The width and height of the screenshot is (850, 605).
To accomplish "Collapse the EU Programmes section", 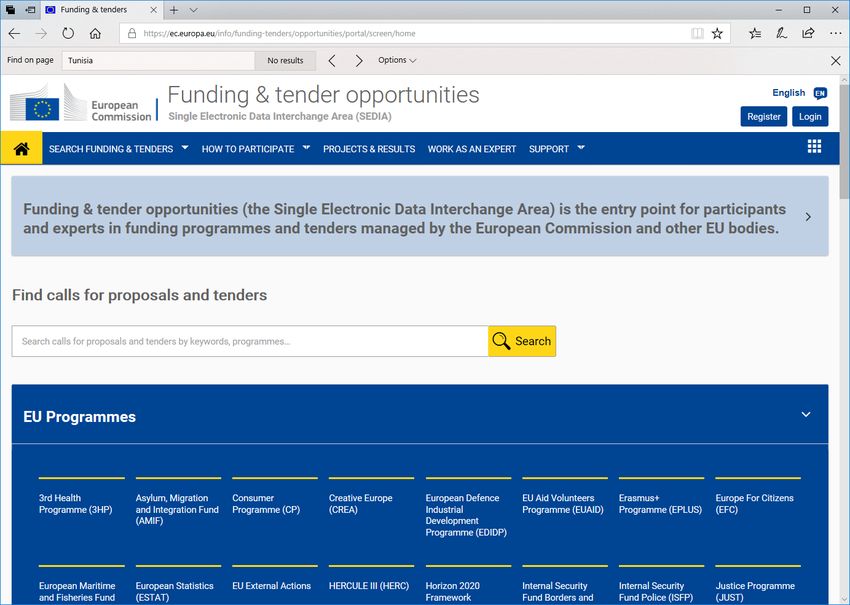I will coord(806,415).
